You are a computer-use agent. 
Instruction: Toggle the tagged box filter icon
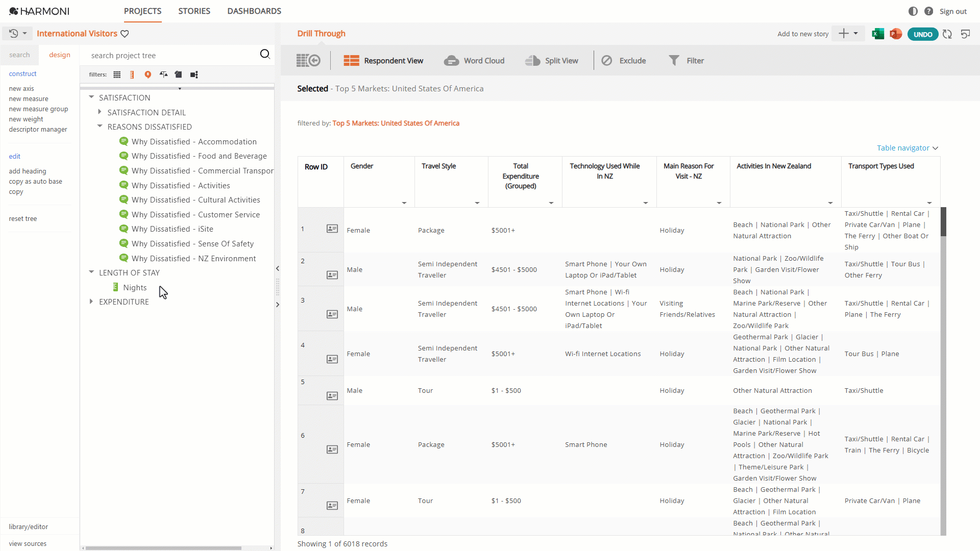[178, 74]
